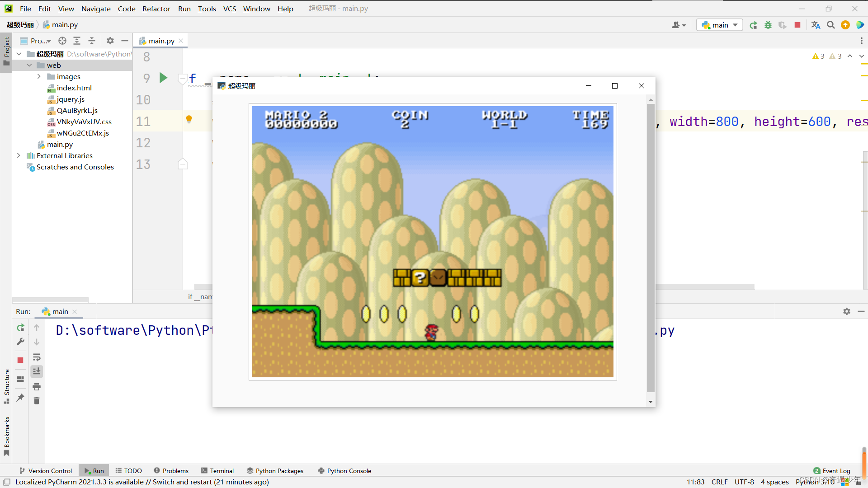
Task: Stop the running program with red square
Action: coord(797,25)
